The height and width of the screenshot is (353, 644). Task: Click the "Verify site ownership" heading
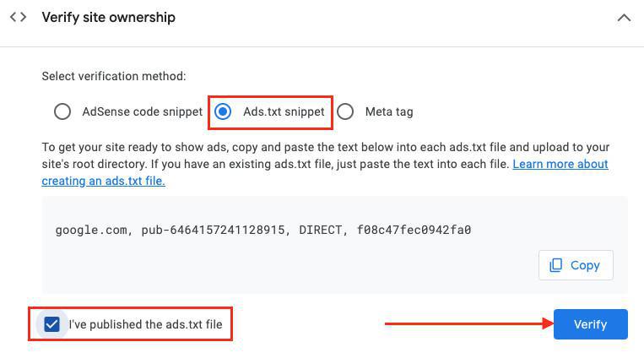point(108,17)
